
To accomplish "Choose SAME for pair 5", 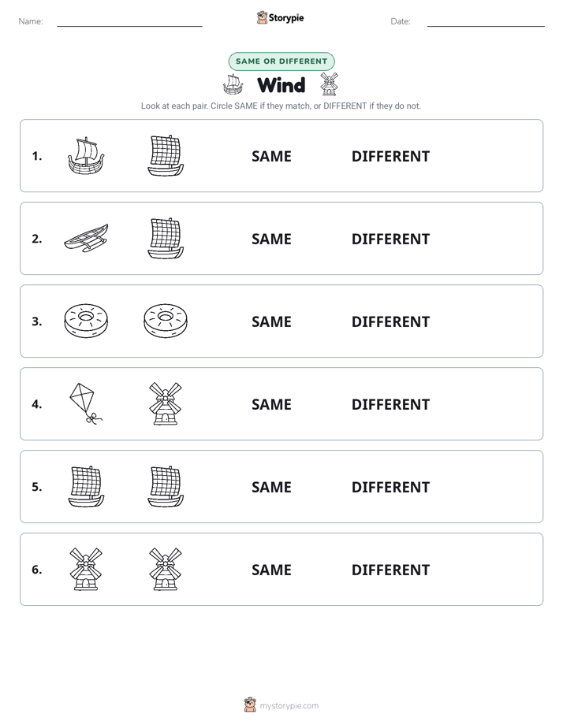I will [x=271, y=487].
